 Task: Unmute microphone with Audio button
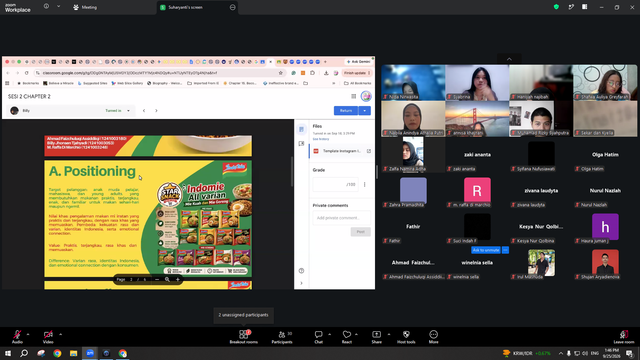coord(17,337)
